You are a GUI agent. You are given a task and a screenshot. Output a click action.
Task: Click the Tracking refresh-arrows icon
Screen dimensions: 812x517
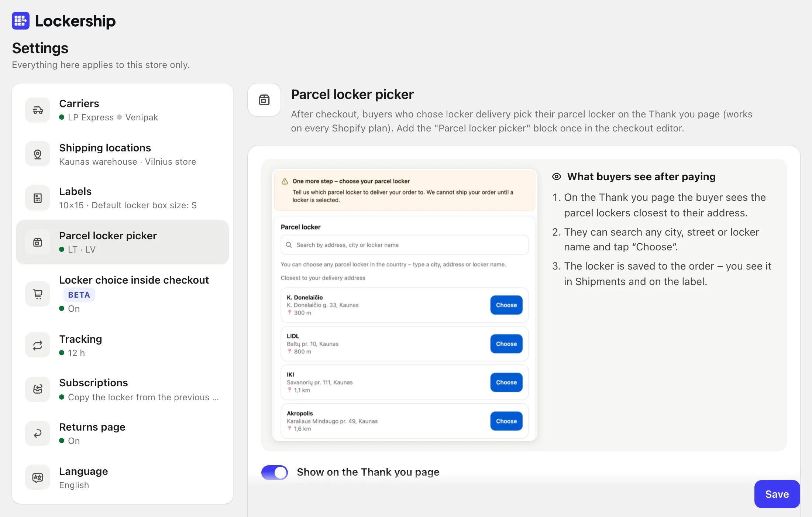38,346
